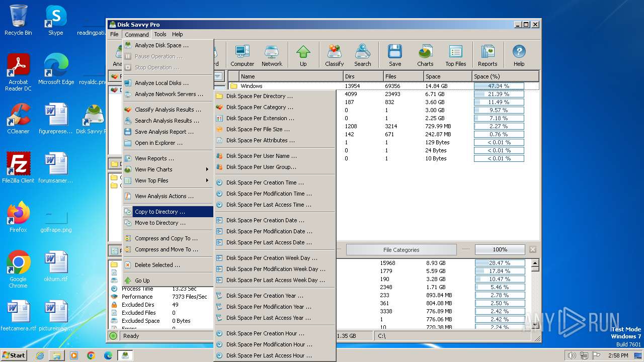Choose Compress and Copy To
This screenshot has height=362, width=644.
(168, 238)
